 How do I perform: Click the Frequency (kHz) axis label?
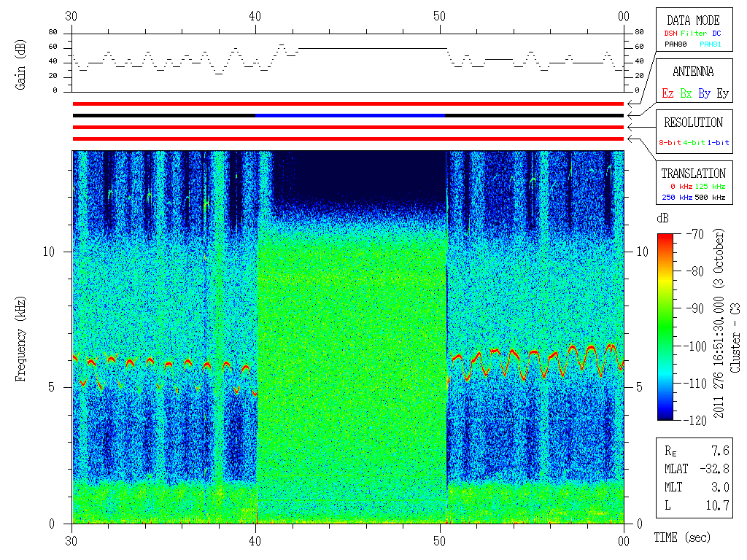(20, 339)
